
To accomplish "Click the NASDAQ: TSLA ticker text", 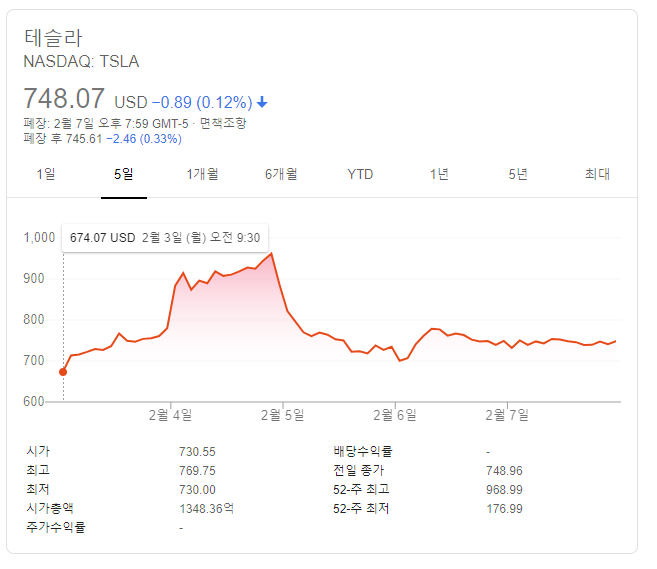I will (81, 62).
